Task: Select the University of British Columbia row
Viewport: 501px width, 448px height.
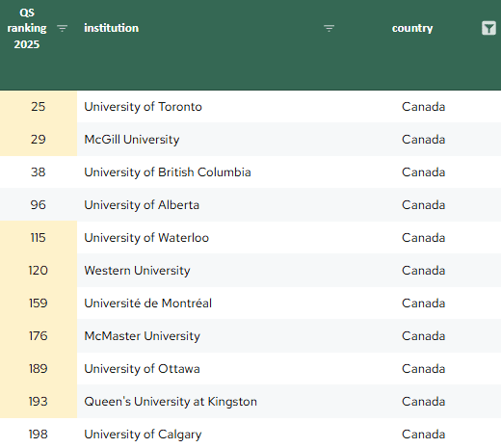Action: coord(250,172)
